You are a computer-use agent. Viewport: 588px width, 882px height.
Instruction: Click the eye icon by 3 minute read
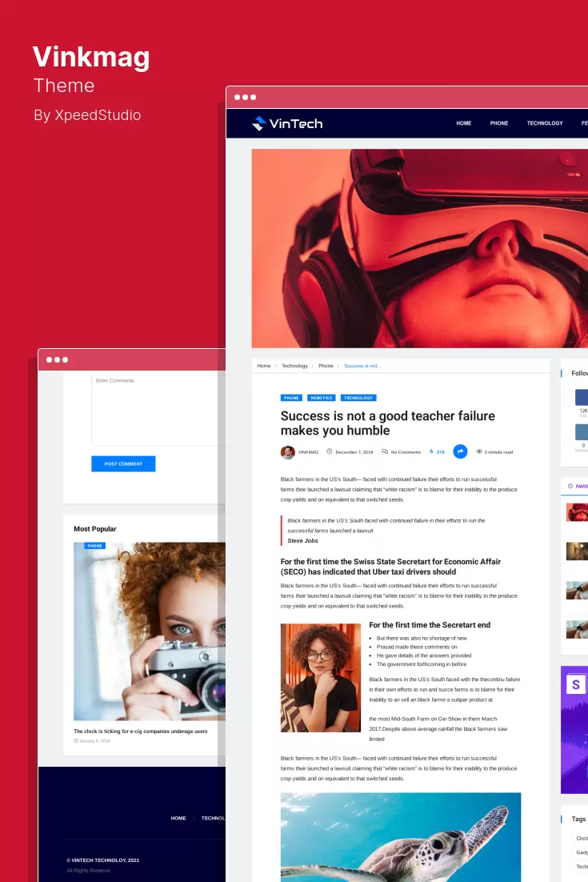pos(479,451)
